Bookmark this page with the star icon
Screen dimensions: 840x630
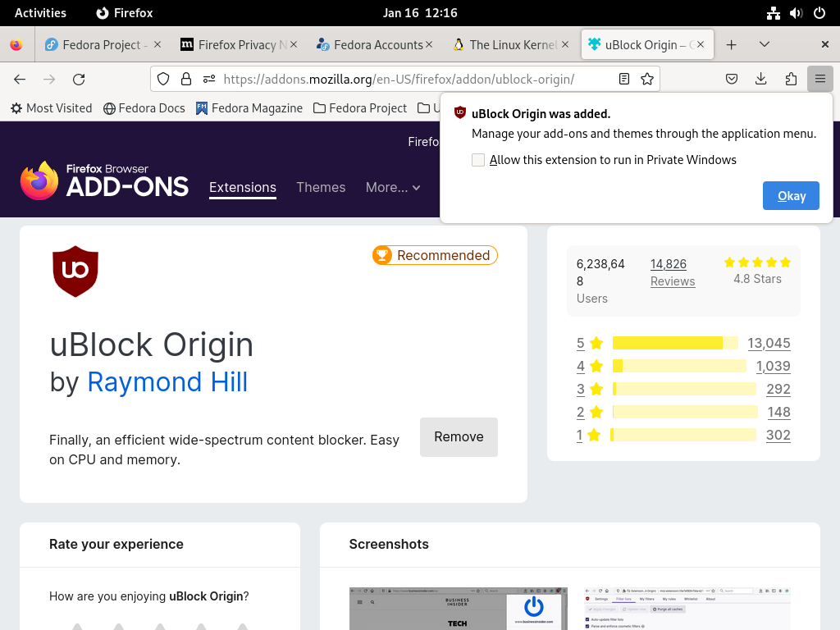tap(647, 80)
